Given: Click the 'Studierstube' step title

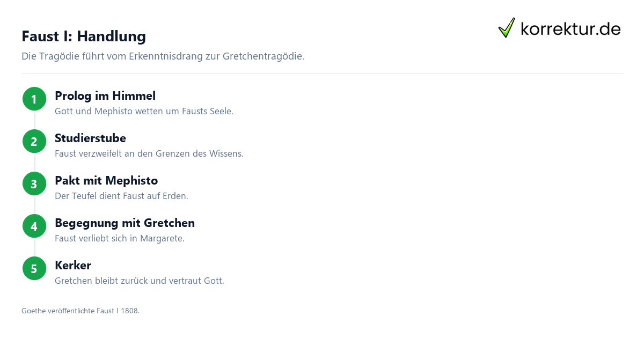Looking at the screenshot, I should pyautogui.click(x=90, y=138).
